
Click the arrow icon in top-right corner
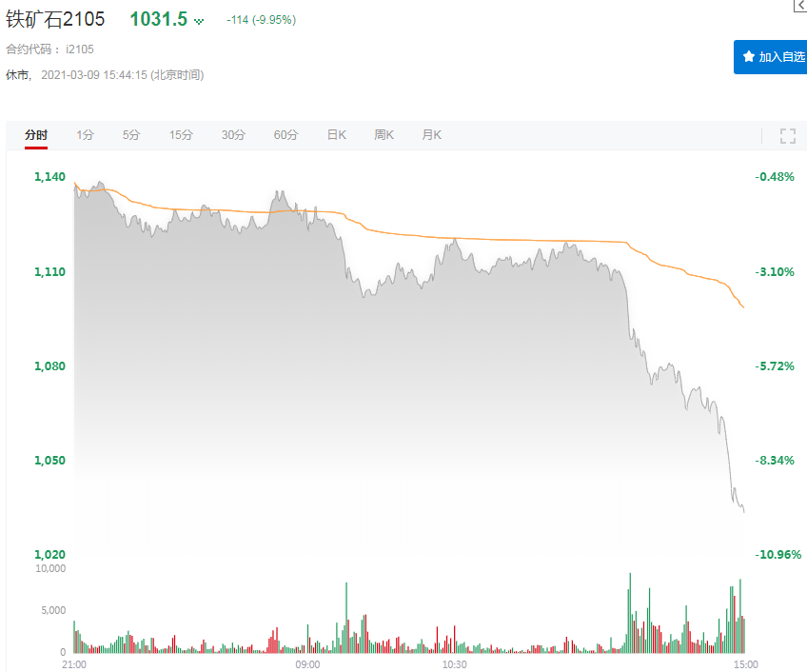click(x=800, y=6)
